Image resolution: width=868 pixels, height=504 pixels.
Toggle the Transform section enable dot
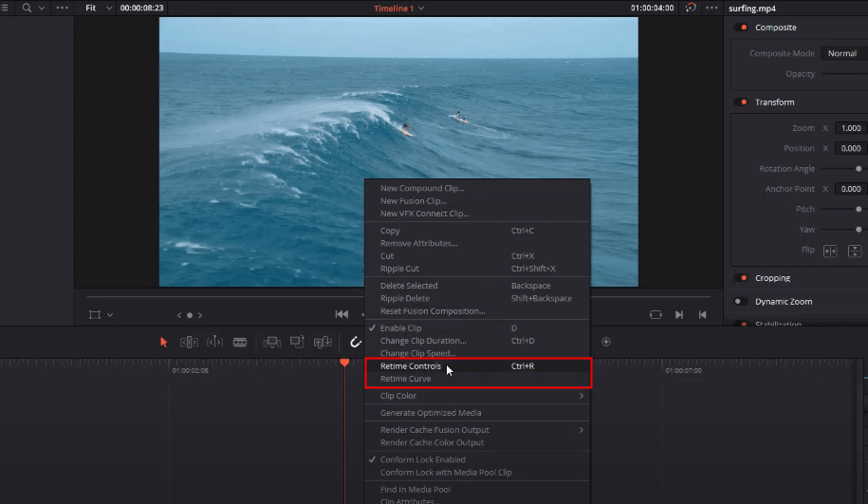[x=741, y=102]
